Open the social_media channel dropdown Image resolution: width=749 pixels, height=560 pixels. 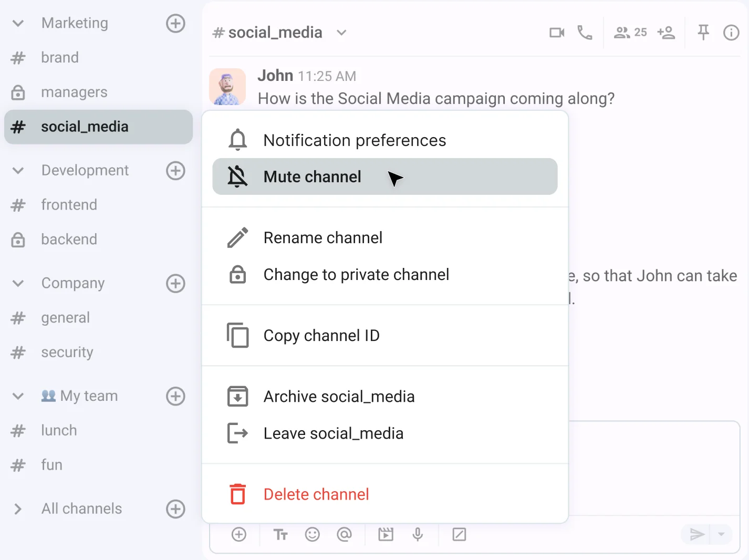click(341, 33)
